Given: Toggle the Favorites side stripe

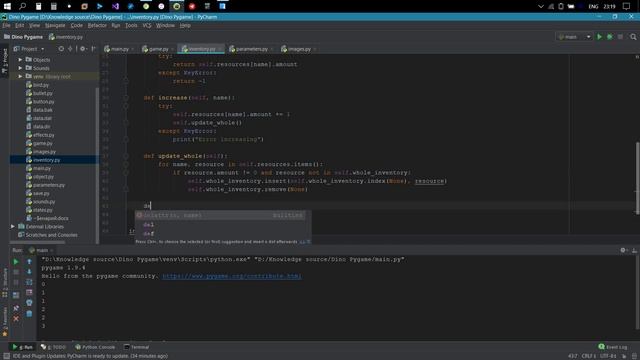Looking at the screenshot, I should point(4,322).
